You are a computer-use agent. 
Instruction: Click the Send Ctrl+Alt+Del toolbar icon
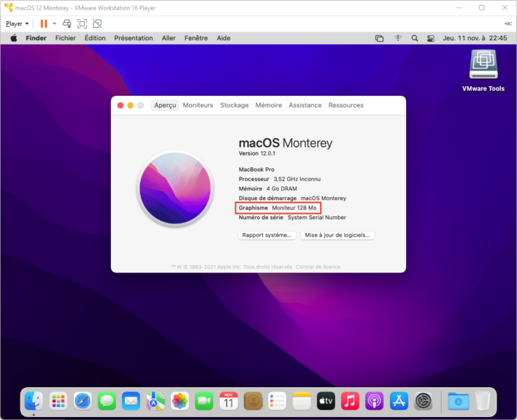66,23
